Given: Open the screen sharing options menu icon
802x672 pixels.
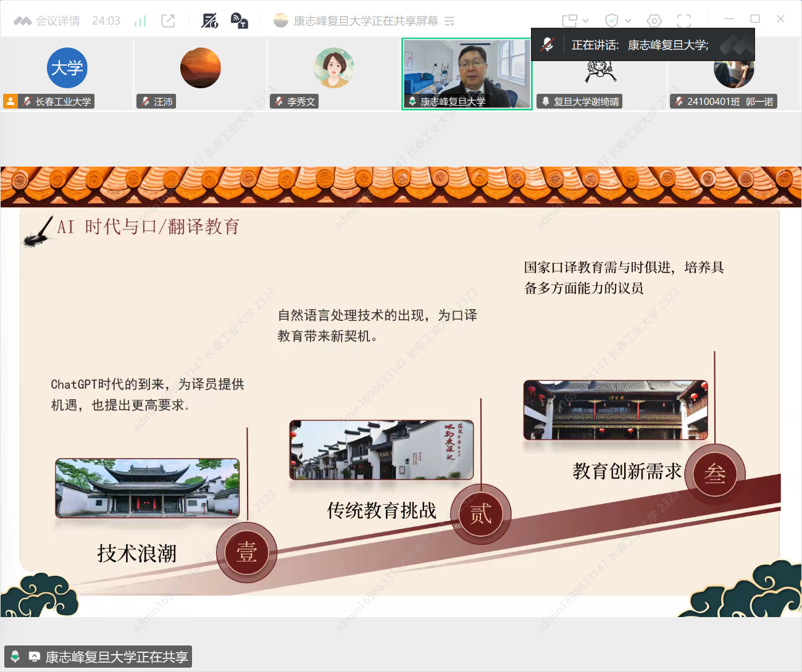Looking at the screenshot, I should coord(449,22).
